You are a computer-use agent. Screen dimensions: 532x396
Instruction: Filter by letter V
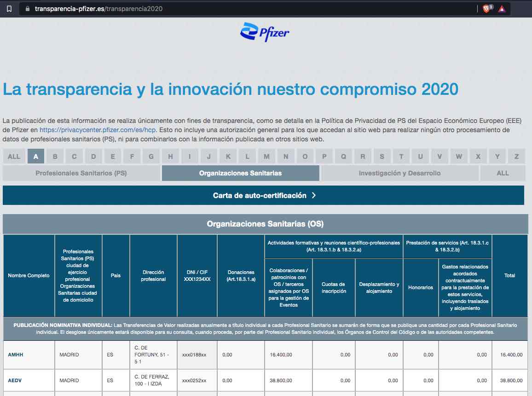coord(439,157)
